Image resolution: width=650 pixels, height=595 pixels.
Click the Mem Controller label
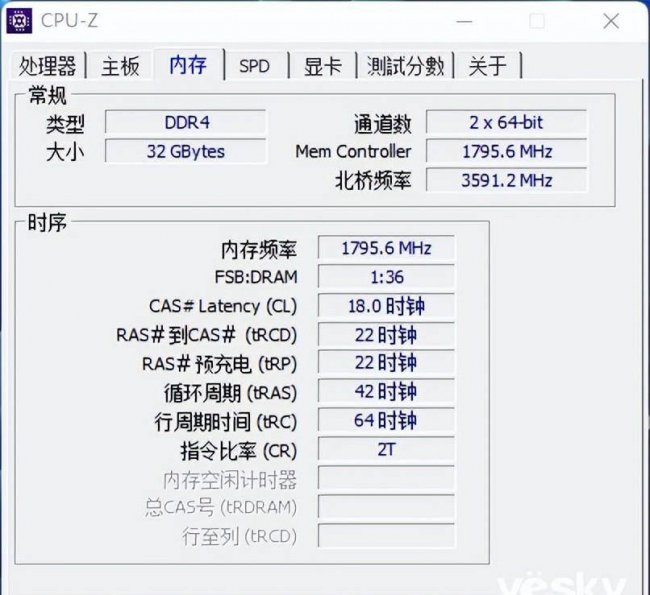click(353, 151)
